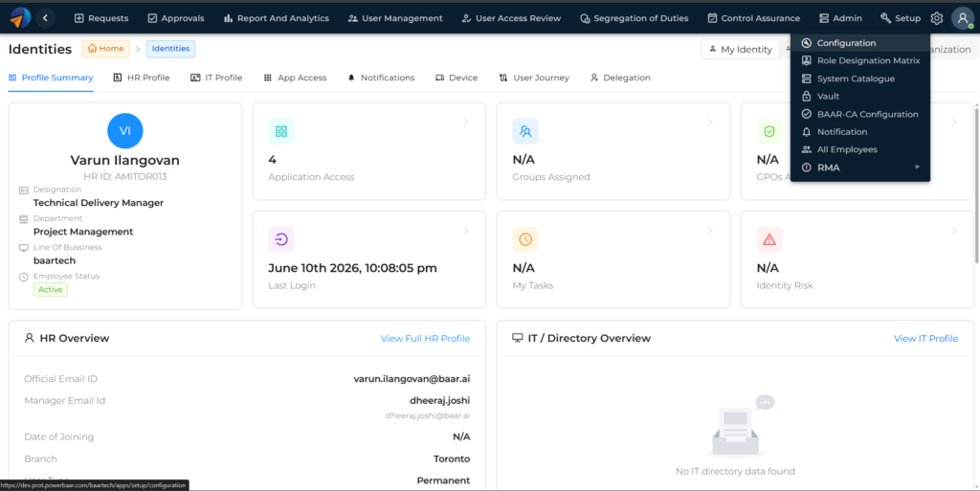
Task: Click the Employee Status clock icon
Action: [x=24, y=277]
